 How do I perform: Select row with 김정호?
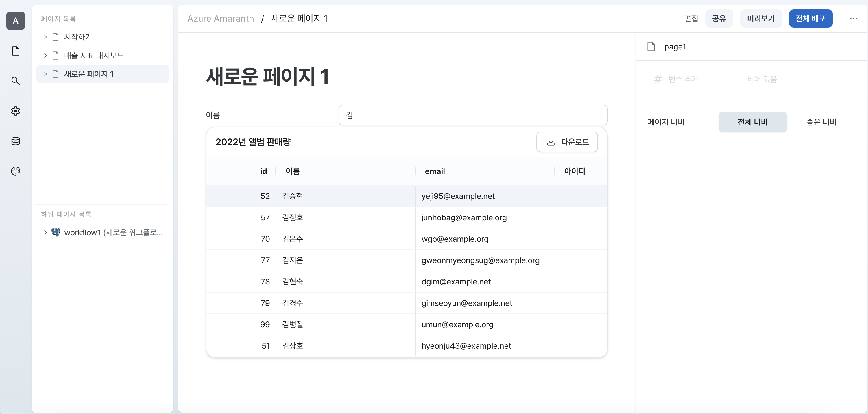pos(407,218)
